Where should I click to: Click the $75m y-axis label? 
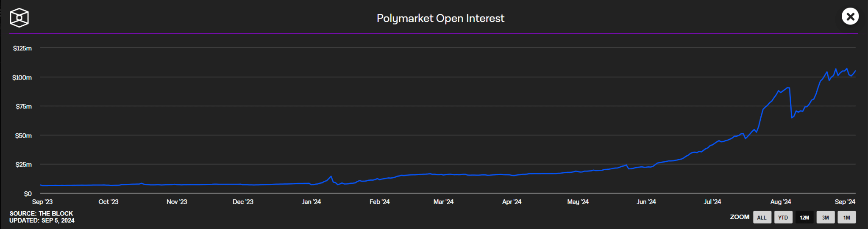[x=24, y=106]
